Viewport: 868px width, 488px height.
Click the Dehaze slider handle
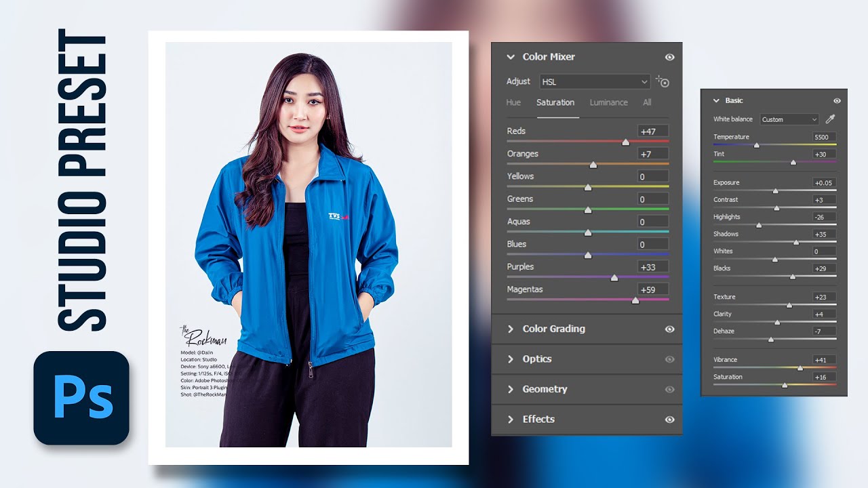(x=771, y=340)
